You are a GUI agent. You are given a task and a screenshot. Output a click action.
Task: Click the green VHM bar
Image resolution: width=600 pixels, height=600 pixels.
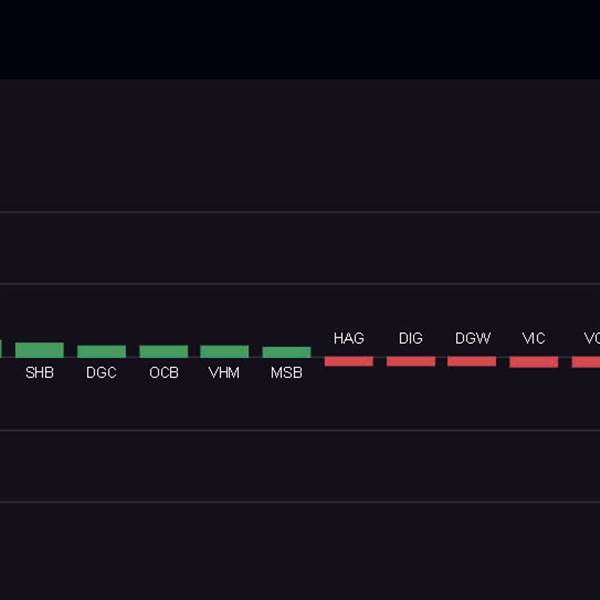224,352
